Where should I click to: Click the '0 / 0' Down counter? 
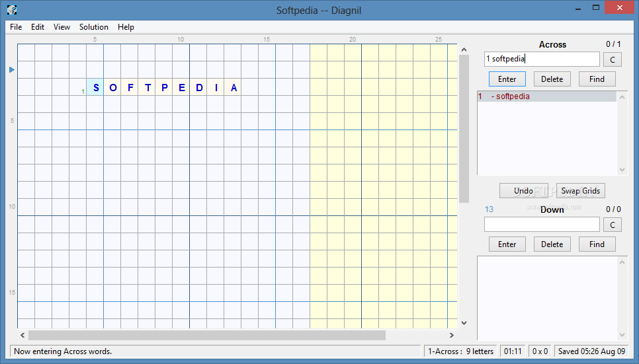coord(613,209)
